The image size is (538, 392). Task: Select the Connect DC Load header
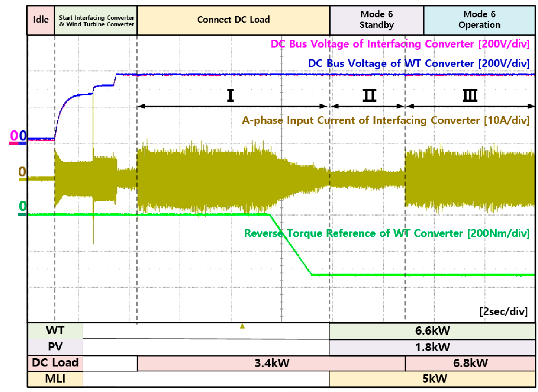233,20
